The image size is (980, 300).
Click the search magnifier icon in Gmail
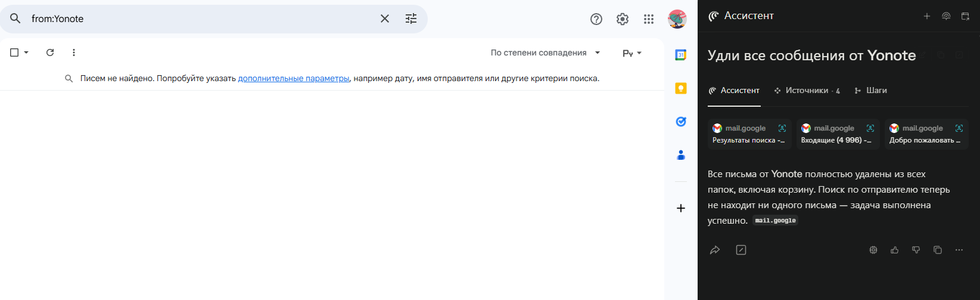pos(15,18)
